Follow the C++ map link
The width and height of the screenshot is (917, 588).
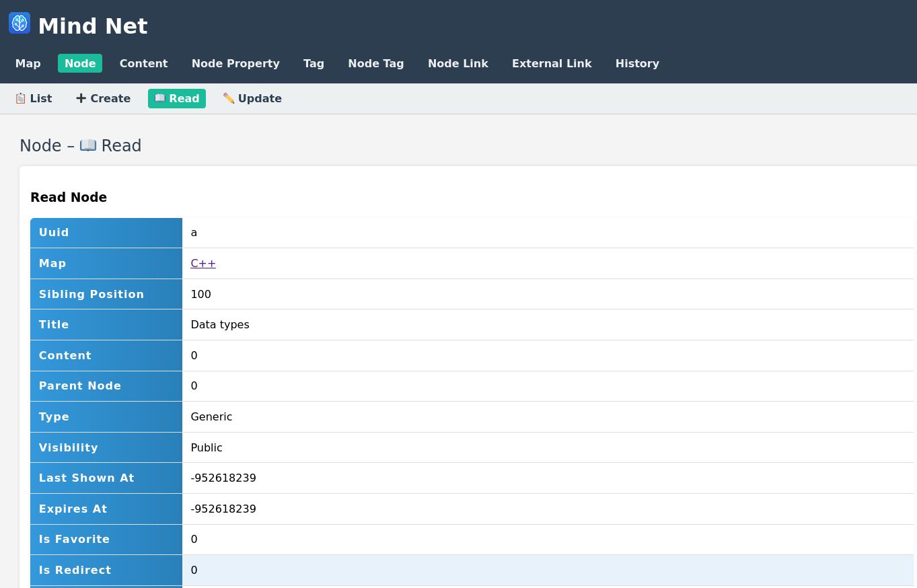(x=203, y=263)
